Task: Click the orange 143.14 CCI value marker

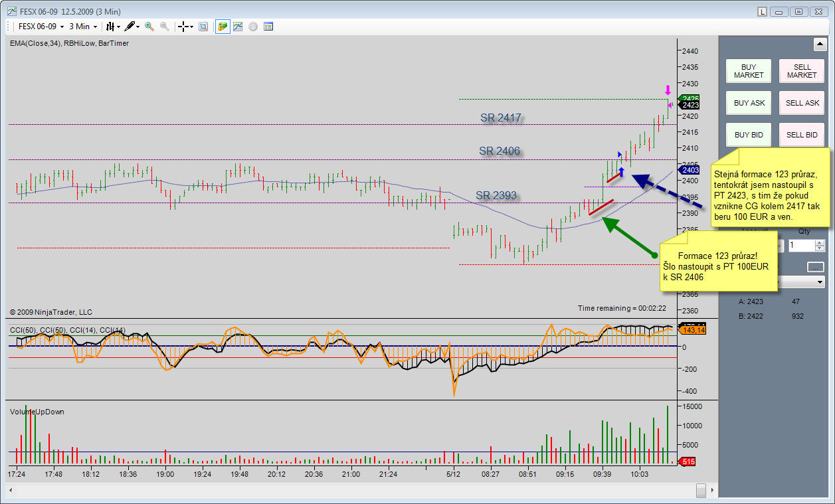Action: (x=692, y=330)
